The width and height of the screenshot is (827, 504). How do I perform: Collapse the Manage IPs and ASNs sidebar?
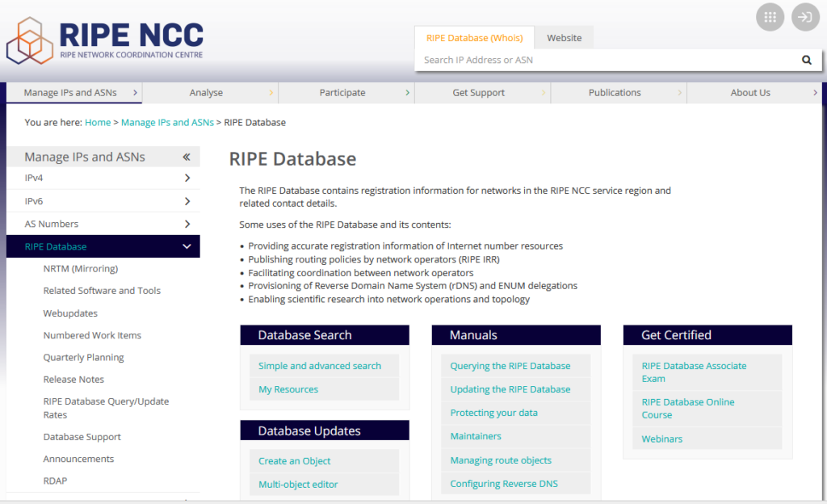point(187,157)
